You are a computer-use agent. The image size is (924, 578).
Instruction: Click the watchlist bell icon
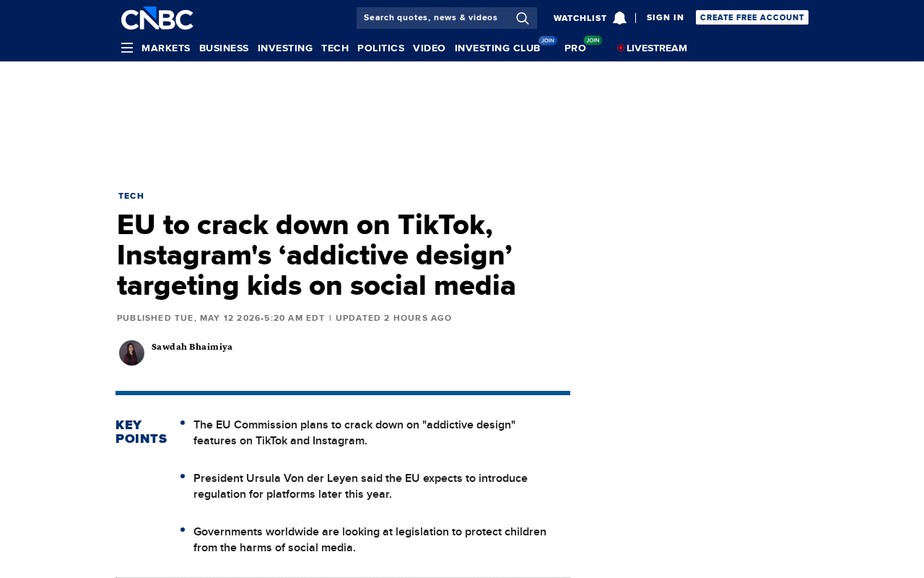pyautogui.click(x=619, y=18)
